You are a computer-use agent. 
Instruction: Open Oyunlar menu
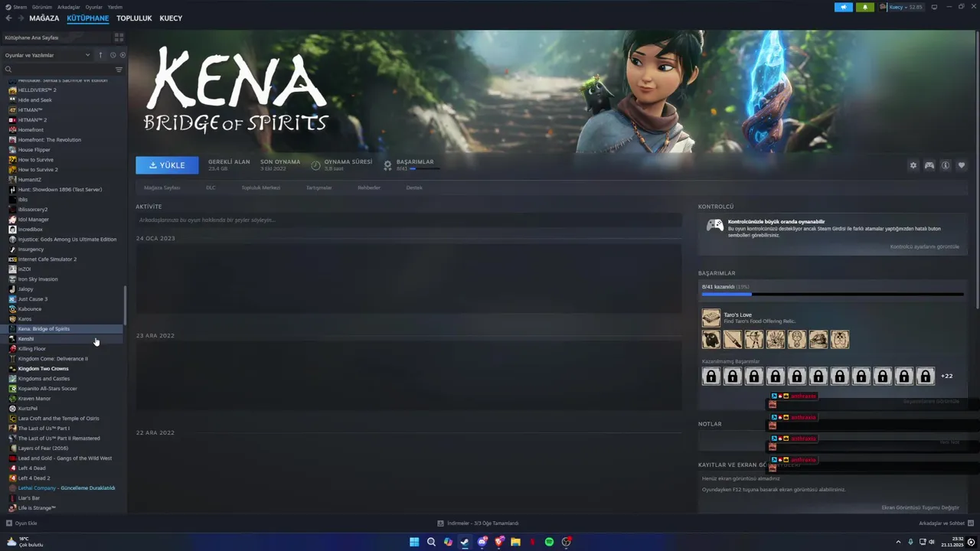[x=93, y=7]
